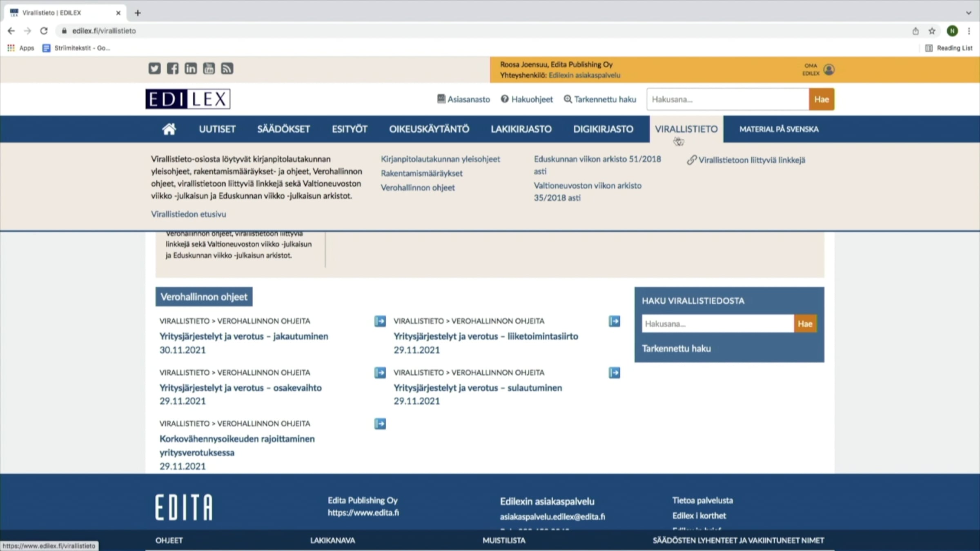Click the EDILEX logo
The height and width of the screenshot is (551, 980).
(188, 99)
